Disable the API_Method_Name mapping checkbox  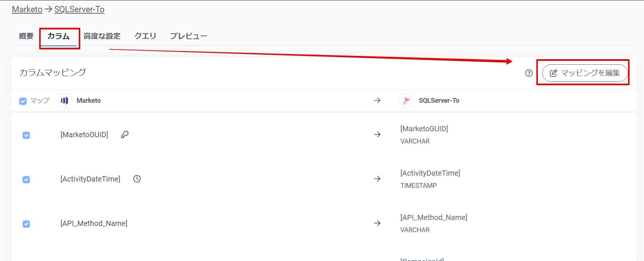[x=26, y=224]
